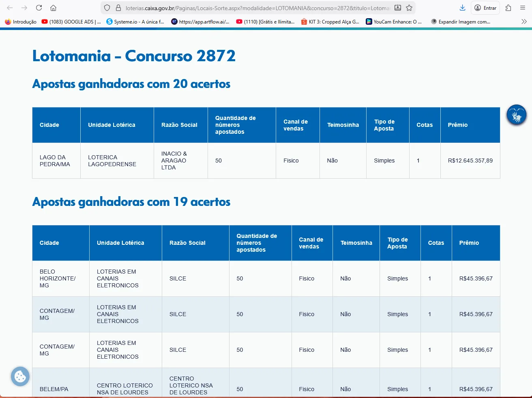The height and width of the screenshot is (398, 532).
Task: Open the VLibras accessibility widget
Action: [516, 115]
